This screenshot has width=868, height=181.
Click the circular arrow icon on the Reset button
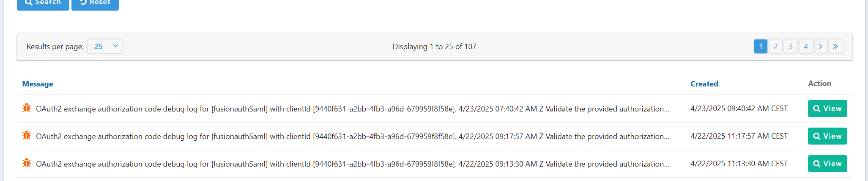83,2
